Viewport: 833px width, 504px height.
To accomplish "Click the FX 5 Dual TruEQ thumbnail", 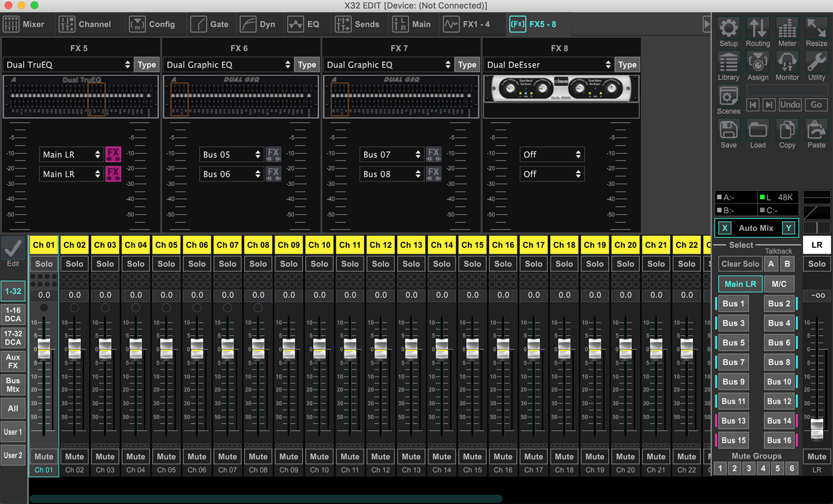I will [x=81, y=96].
